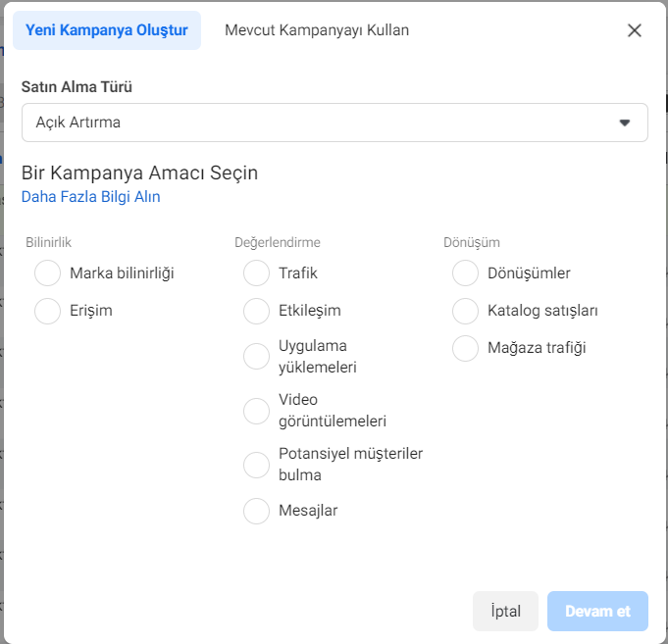Select Video görüntülemeleri objective

pos(257,411)
